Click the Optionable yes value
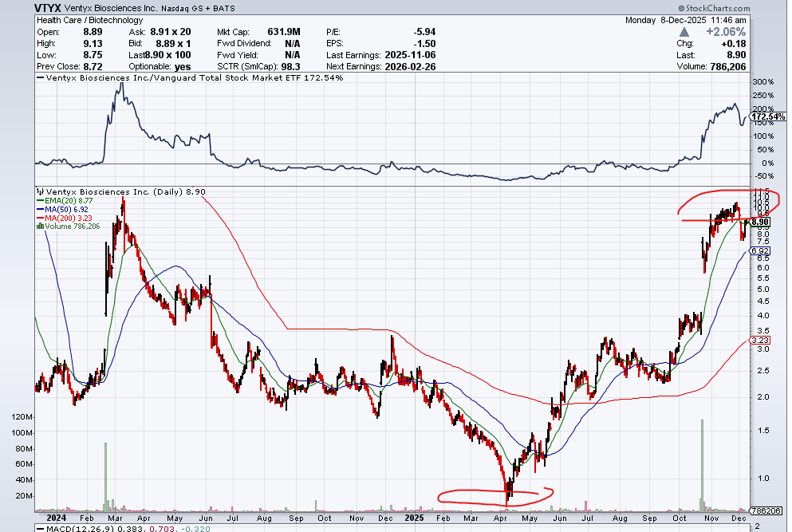 tap(183, 67)
